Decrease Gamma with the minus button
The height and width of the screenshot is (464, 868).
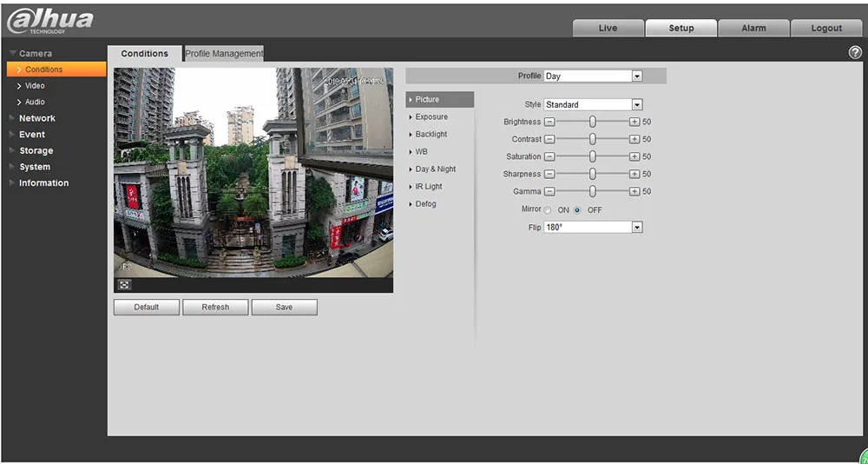(x=549, y=192)
